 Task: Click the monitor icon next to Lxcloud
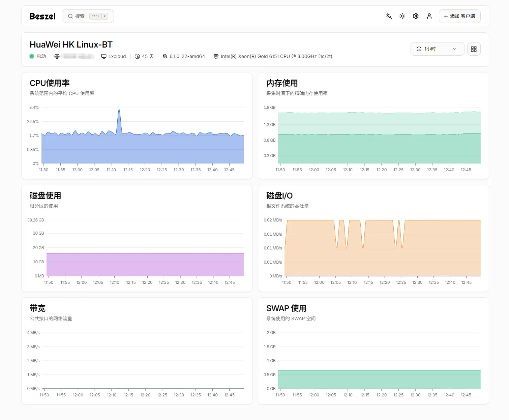pos(104,56)
